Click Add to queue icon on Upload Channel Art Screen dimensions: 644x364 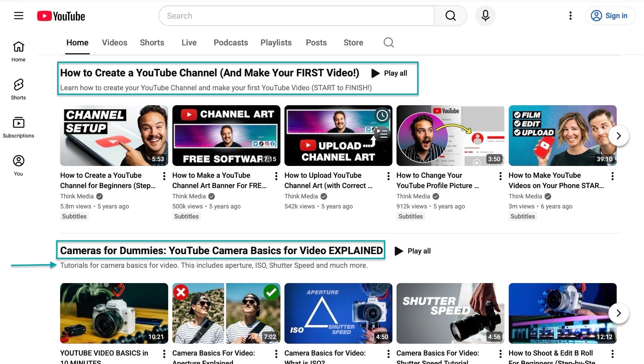[x=382, y=134]
